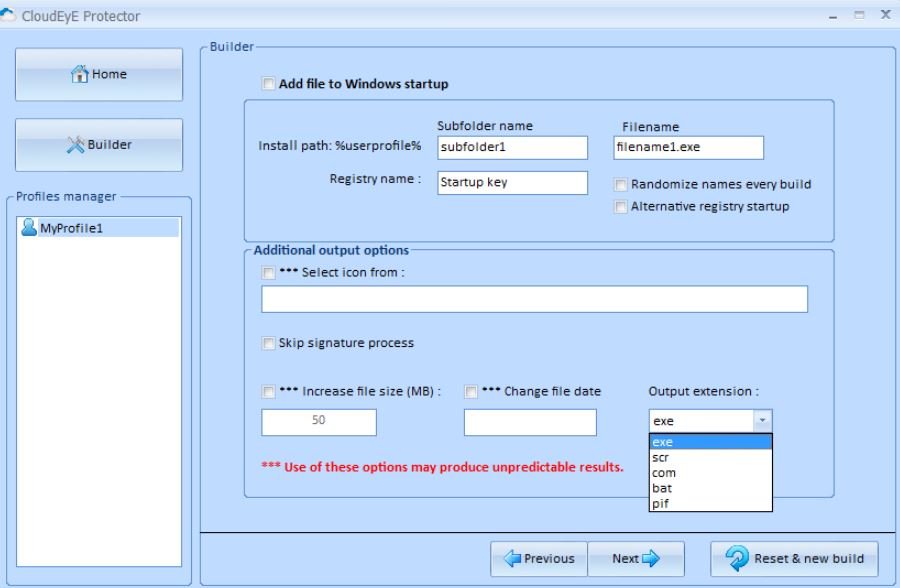
Task: Click the Additional output options heading
Action: coord(331,250)
